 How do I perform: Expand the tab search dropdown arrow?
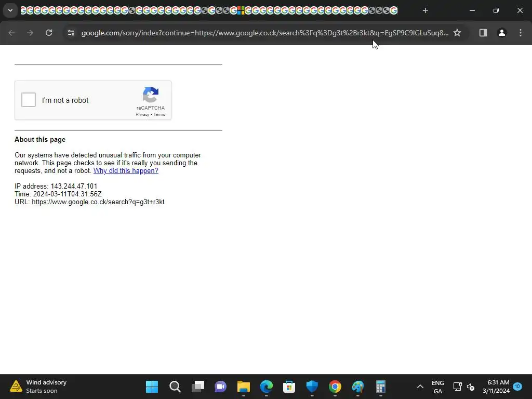coord(10,10)
